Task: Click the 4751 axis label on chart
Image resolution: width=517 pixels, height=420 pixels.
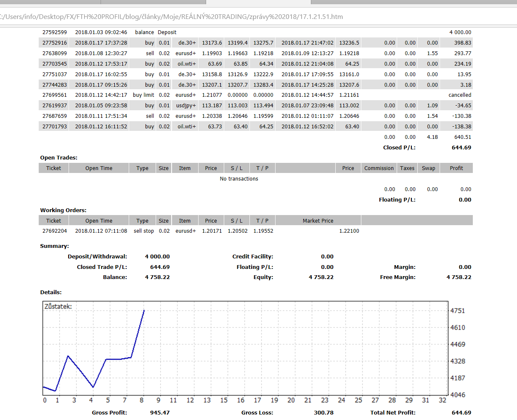Action: (x=458, y=311)
